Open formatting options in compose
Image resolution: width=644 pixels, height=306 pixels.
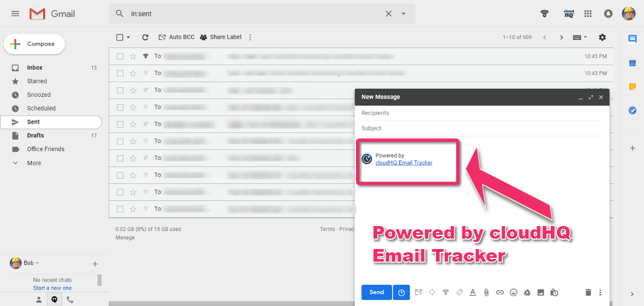click(x=473, y=292)
